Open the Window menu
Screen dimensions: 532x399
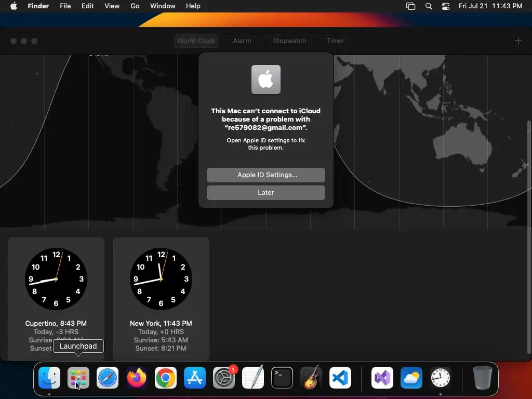pyautogui.click(x=163, y=6)
